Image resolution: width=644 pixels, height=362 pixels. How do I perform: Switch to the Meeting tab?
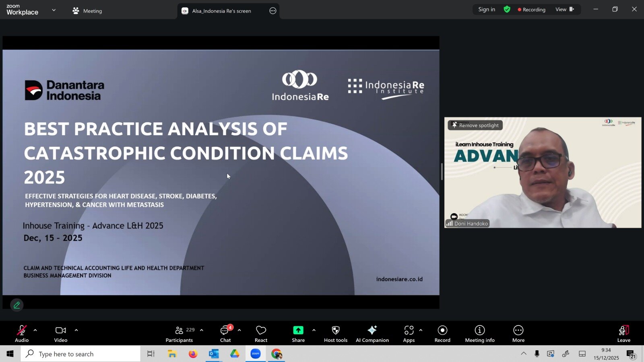[x=87, y=11]
